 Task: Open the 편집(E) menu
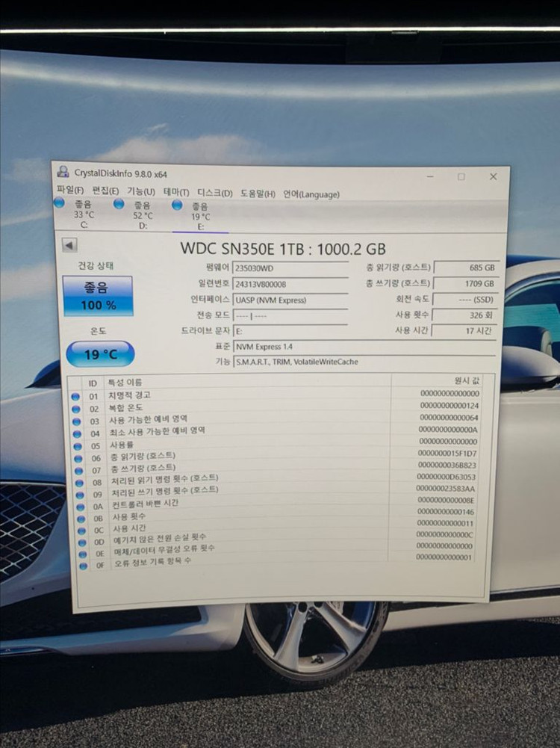click(105, 191)
